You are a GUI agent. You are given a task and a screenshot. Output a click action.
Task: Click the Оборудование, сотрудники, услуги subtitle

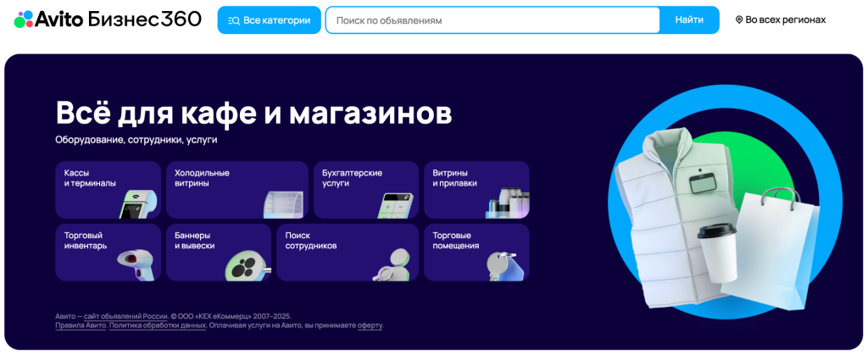click(x=136, y=140)
